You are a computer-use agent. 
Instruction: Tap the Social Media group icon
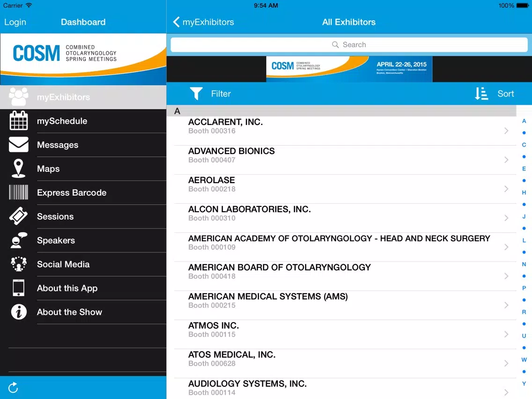[x=19, y=264]
